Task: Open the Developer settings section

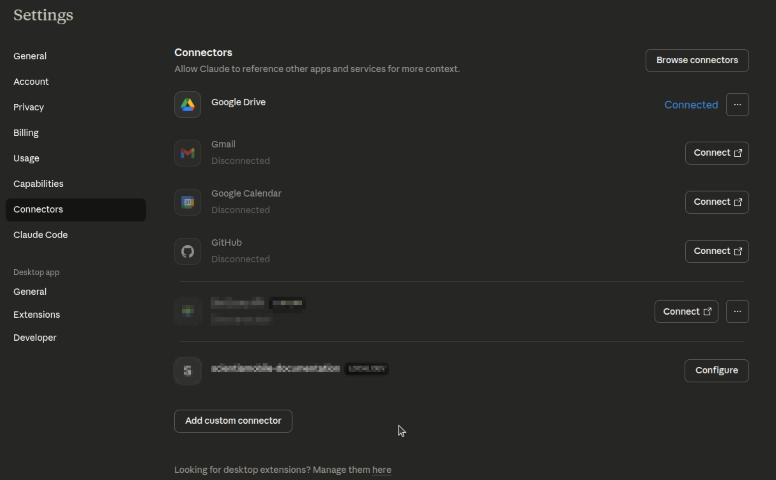Action: (x=76, y=338)
